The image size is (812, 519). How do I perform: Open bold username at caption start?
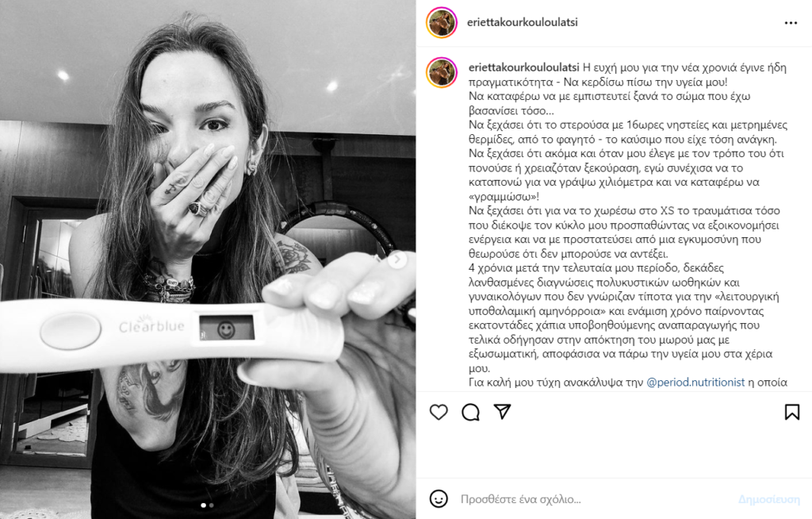pos(523,67)
